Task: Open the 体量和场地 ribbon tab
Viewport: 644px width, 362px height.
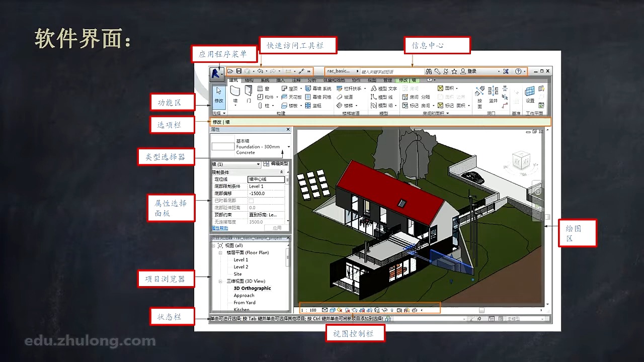Action: [x=334, y=80]
